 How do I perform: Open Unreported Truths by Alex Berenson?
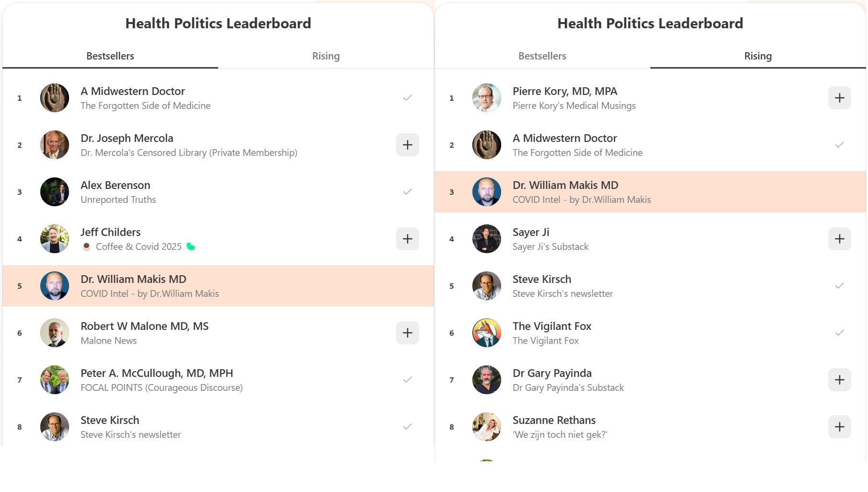(x=118, y=200)
